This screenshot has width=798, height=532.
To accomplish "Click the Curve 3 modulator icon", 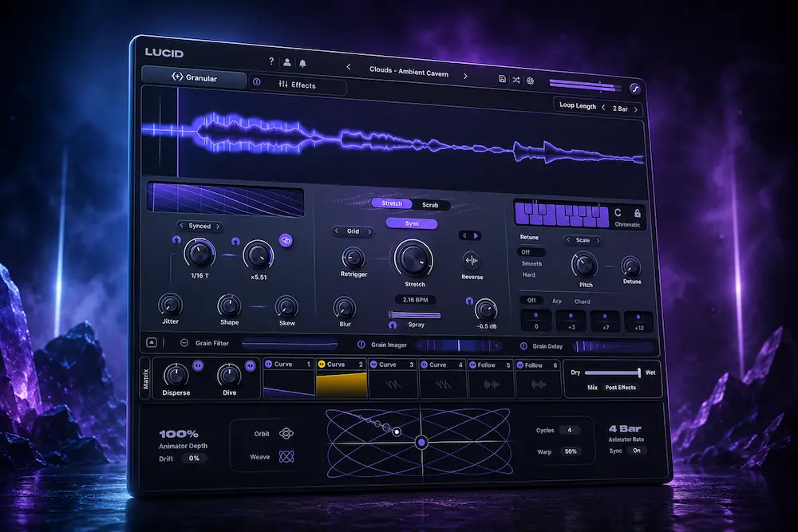I will [373, 365].
